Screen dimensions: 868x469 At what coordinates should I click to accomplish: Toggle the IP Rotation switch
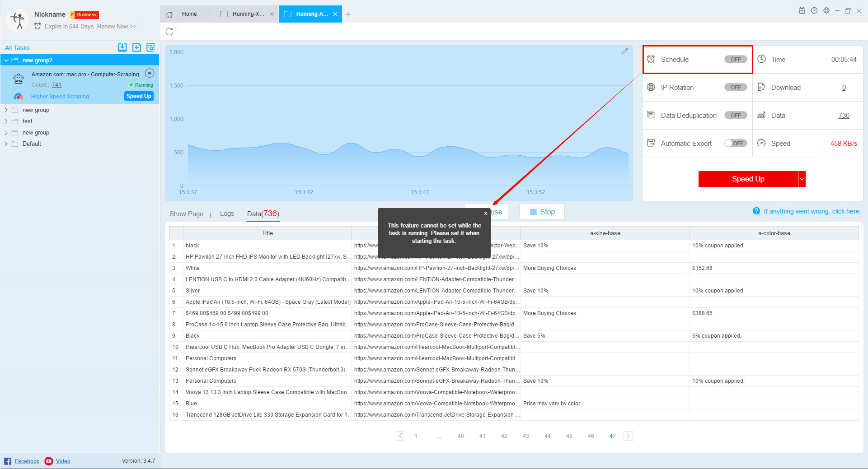tap(736, 87)
